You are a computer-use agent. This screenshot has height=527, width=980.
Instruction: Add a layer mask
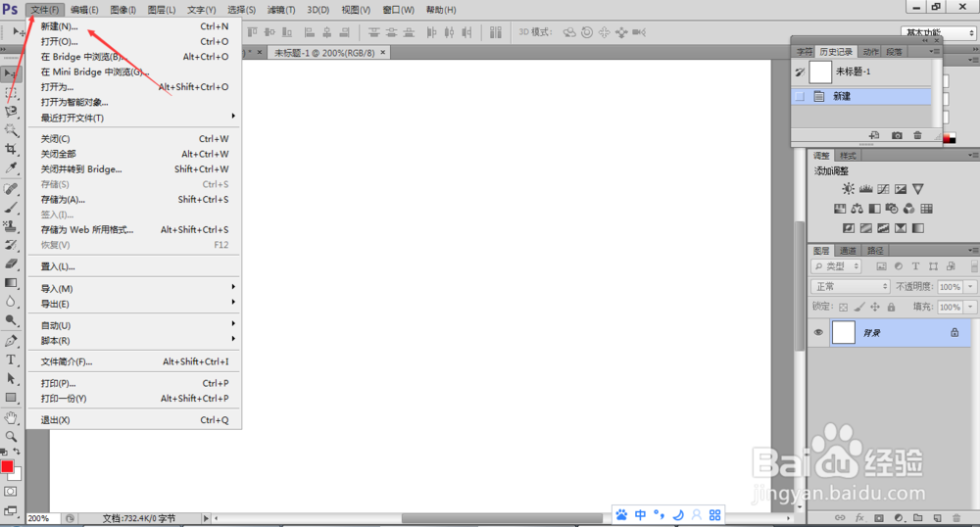tap(879, 517)
